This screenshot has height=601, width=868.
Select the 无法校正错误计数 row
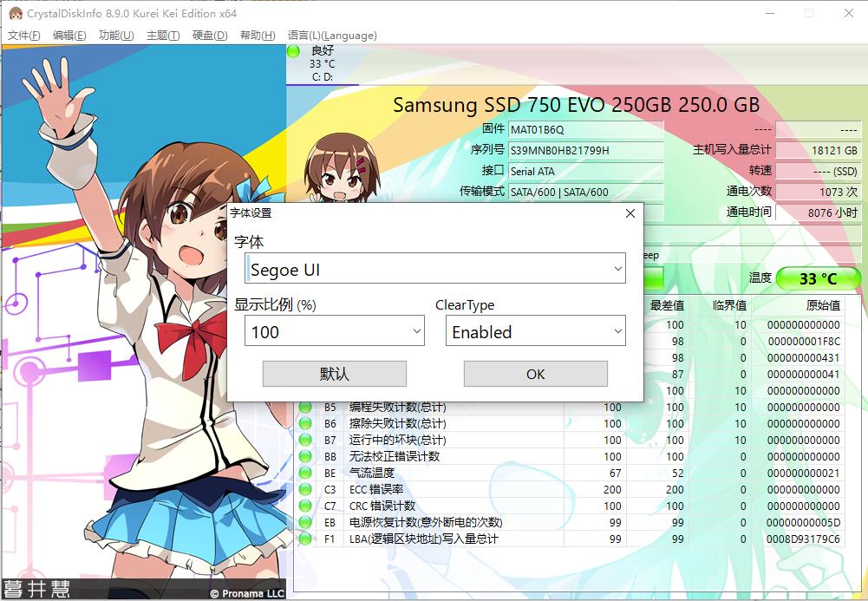point(569,456)
